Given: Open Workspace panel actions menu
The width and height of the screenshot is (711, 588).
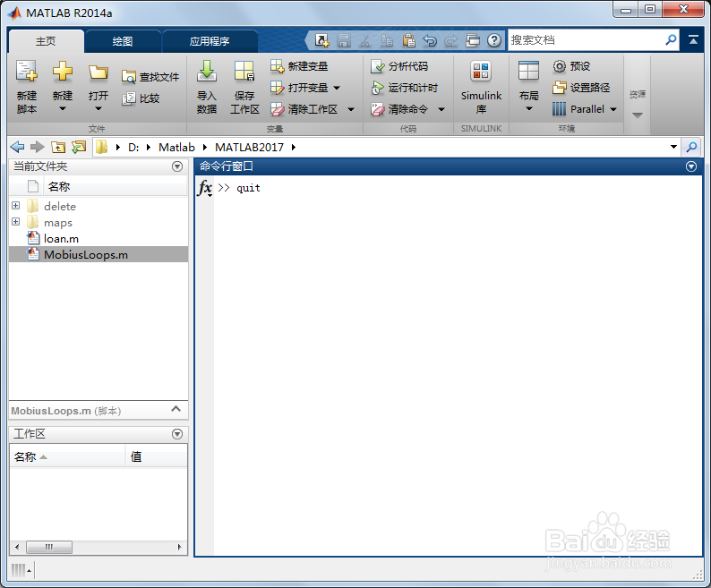Looking at the screenshot, I should [177, 434].
